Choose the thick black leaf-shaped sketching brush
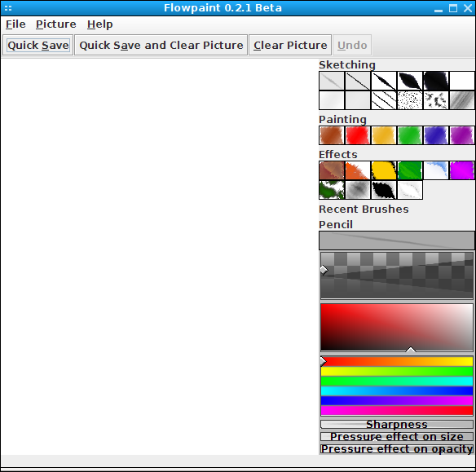This screenshot has height=472, width=476. 410,81
